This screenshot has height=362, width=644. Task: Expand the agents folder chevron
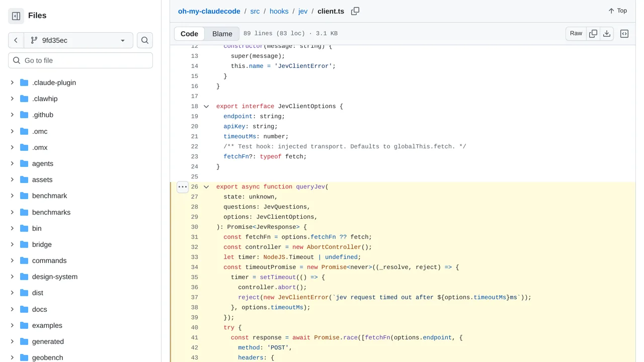tap(12, 163)
